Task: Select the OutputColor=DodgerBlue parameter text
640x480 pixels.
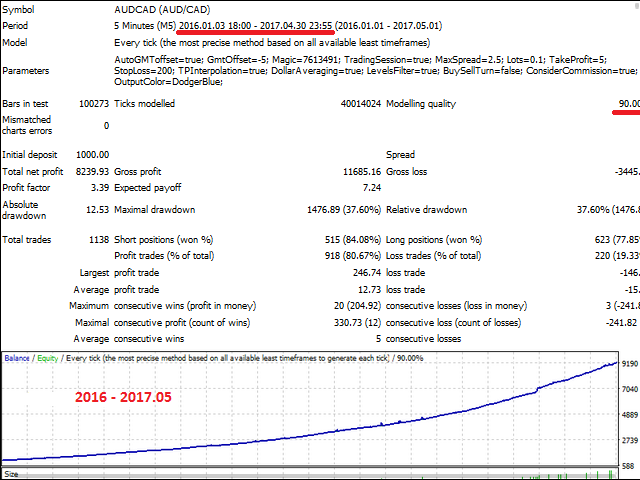Action: pos(169,82)
